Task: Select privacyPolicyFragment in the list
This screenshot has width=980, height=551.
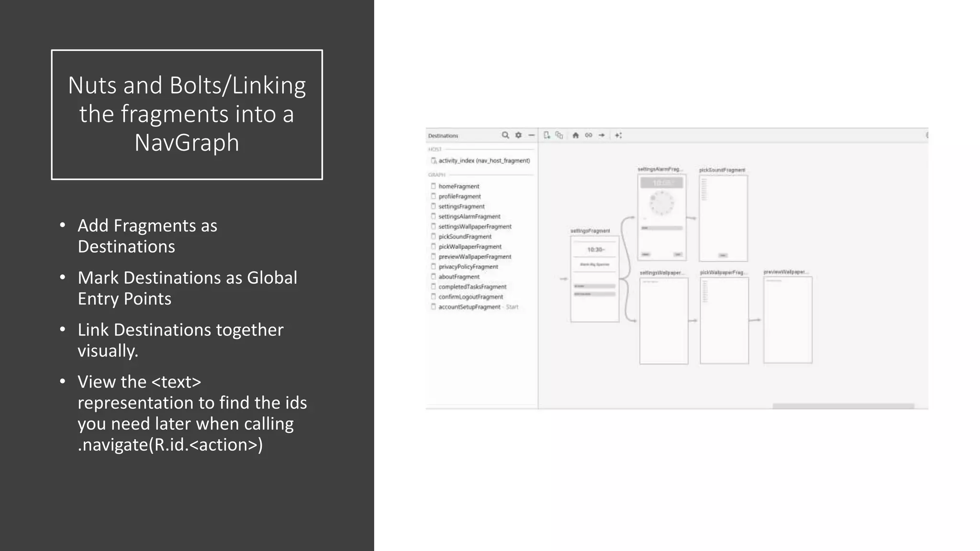Action: pyautogui.click(x=468, y=267)
